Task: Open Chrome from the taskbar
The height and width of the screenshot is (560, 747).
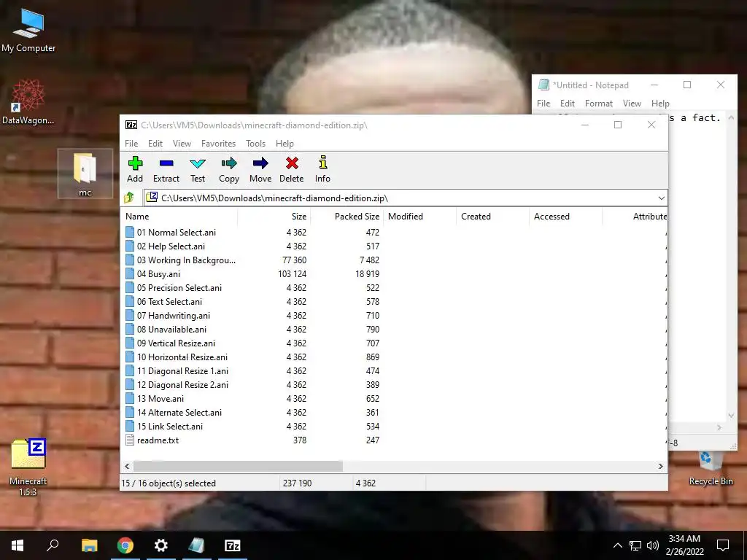Action: tap(125, 545)
